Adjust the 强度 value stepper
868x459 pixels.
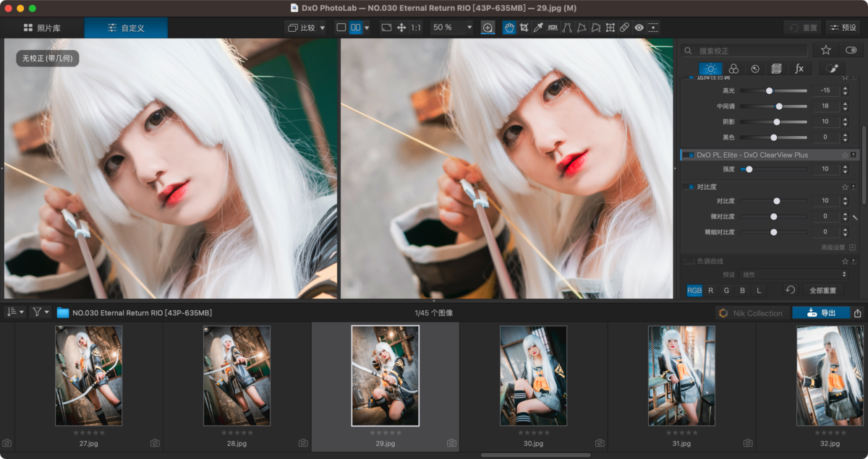(845, 169)
